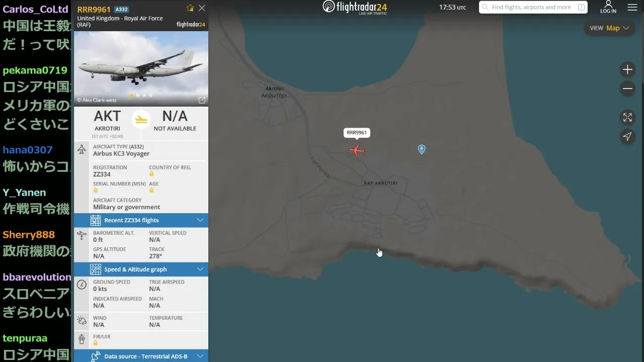
Task: Select the red aircraft icon on map
Action: pyautogui.click(x=357, y=150)
